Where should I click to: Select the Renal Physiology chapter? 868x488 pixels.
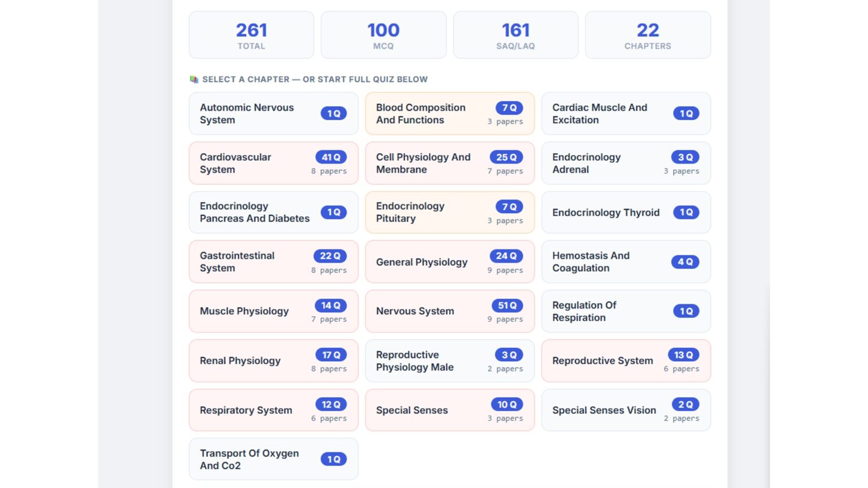click(274, 361)
